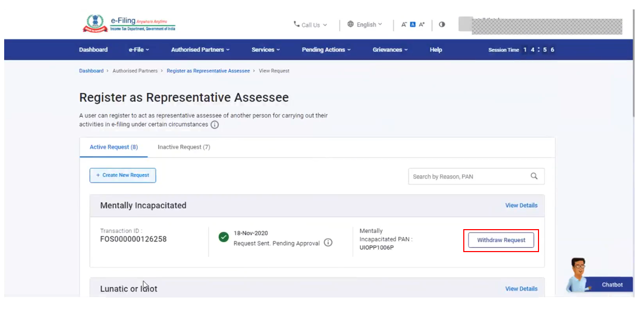Click the info icon next to Pending Approval

tap(327, 243)
